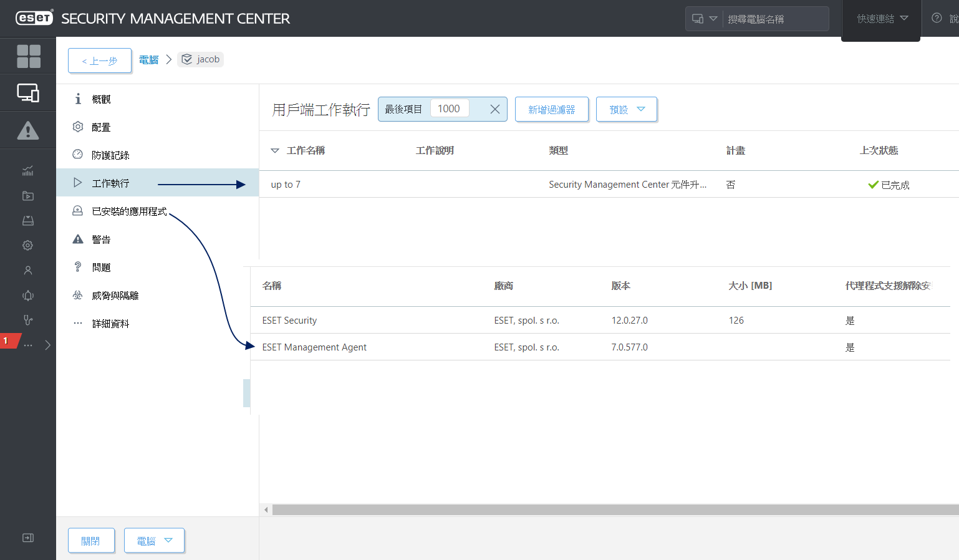Click the 電腦 breadcrumb link
The height and width of the screenshot is (560, 959).
coord(148,60)
